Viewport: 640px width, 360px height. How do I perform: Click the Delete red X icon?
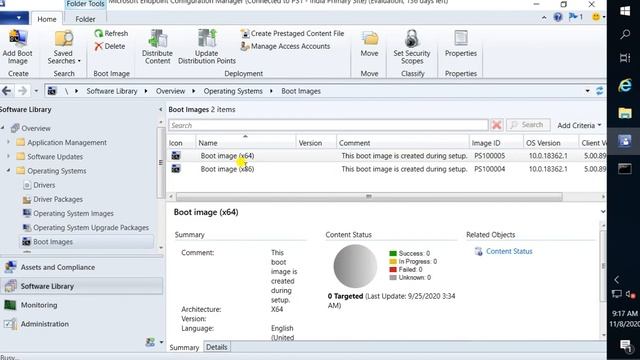tap(98, 47)
